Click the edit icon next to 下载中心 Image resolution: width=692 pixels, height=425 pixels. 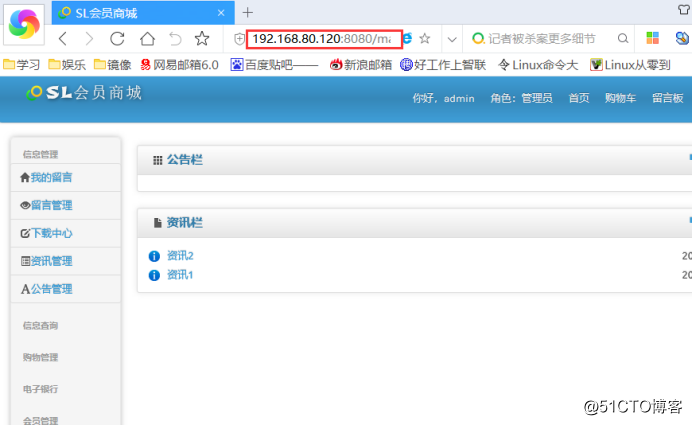pos(25,233)
